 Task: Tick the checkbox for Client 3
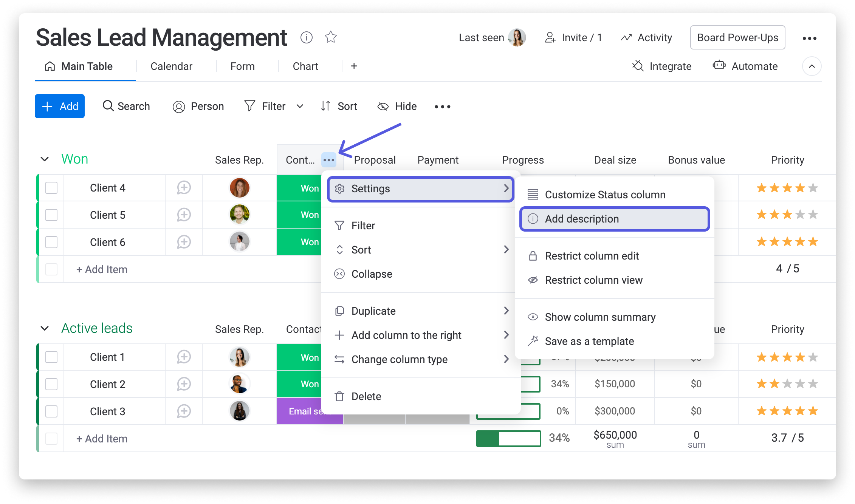click(51, 411)
